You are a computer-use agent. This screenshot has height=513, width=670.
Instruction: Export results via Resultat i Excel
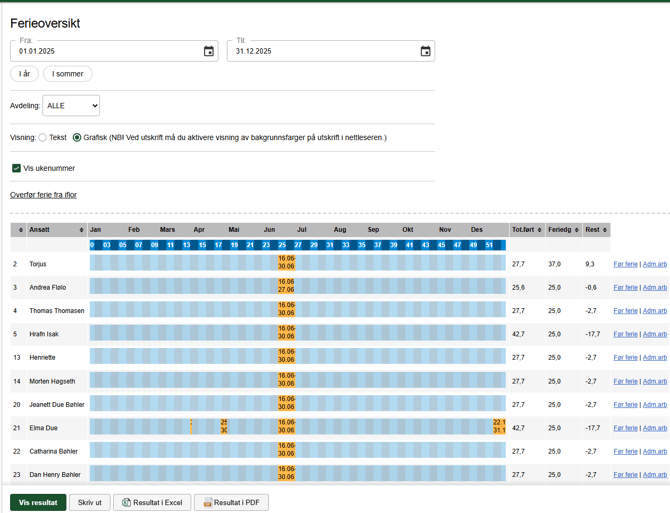(152, 502)
